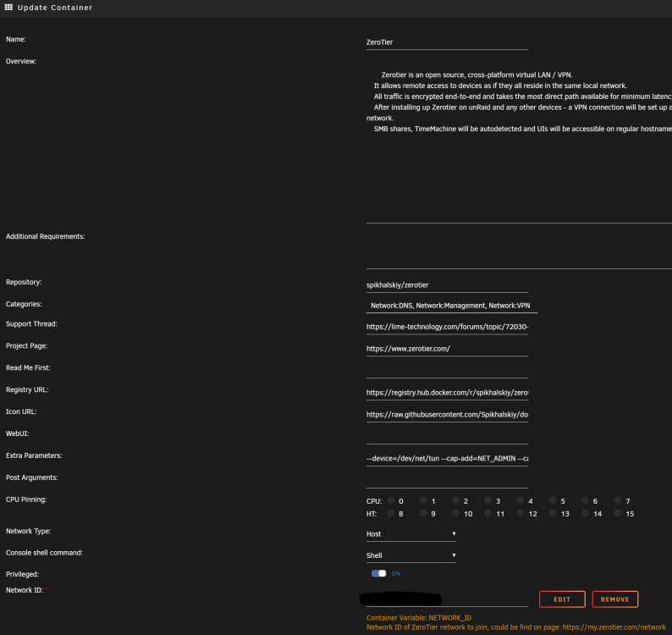This screenshot has height=635, width=672.
Task: Click the 'Update Container' title text
Action: click(55, 8)
